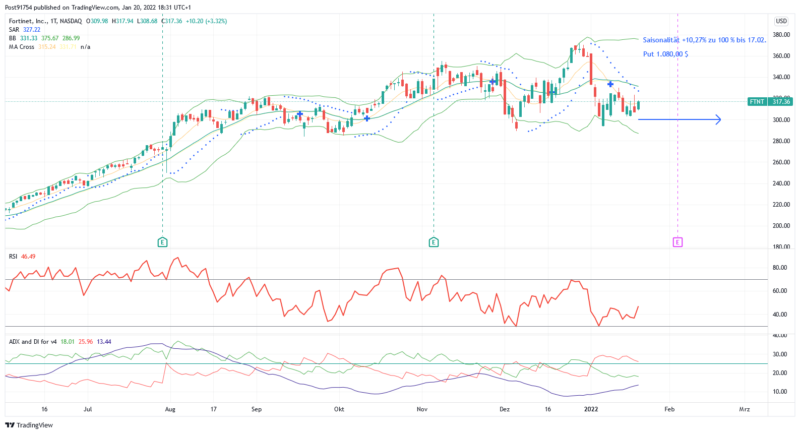Click the FTNT symbol tag on price axis

[757, 101]
